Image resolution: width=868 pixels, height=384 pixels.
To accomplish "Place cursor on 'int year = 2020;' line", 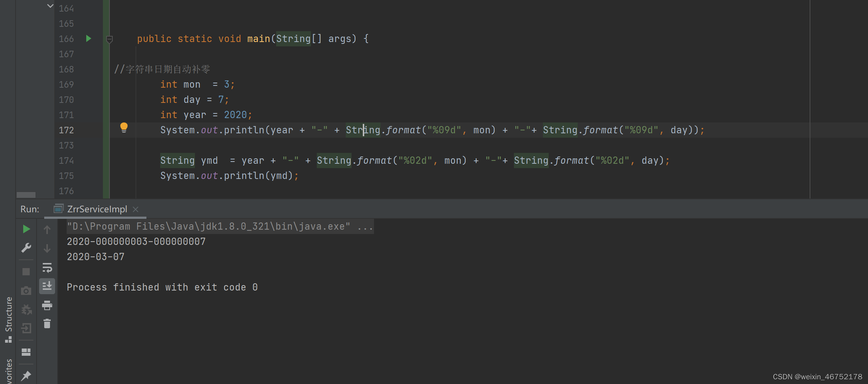I will tap(206, 115).
